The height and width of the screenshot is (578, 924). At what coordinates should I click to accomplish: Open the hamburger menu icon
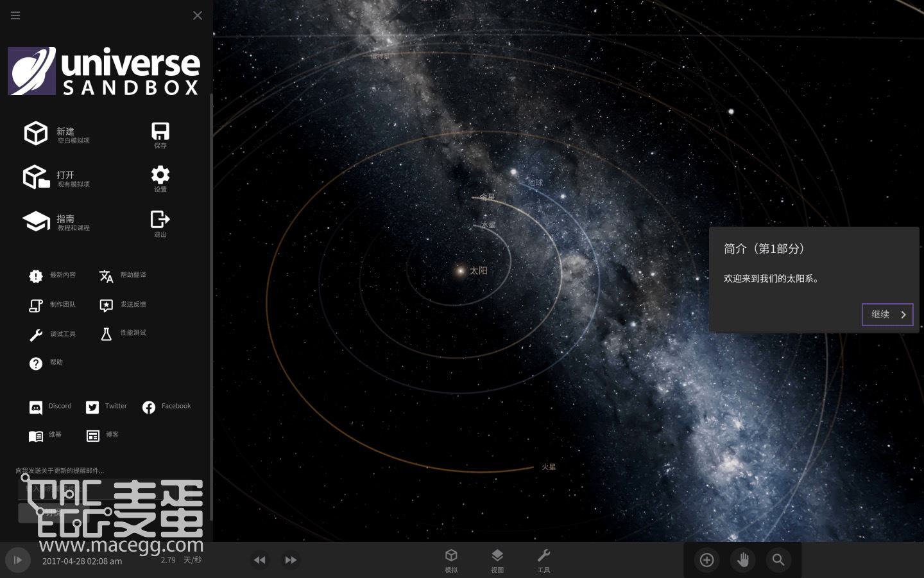[x=15, y=15]
